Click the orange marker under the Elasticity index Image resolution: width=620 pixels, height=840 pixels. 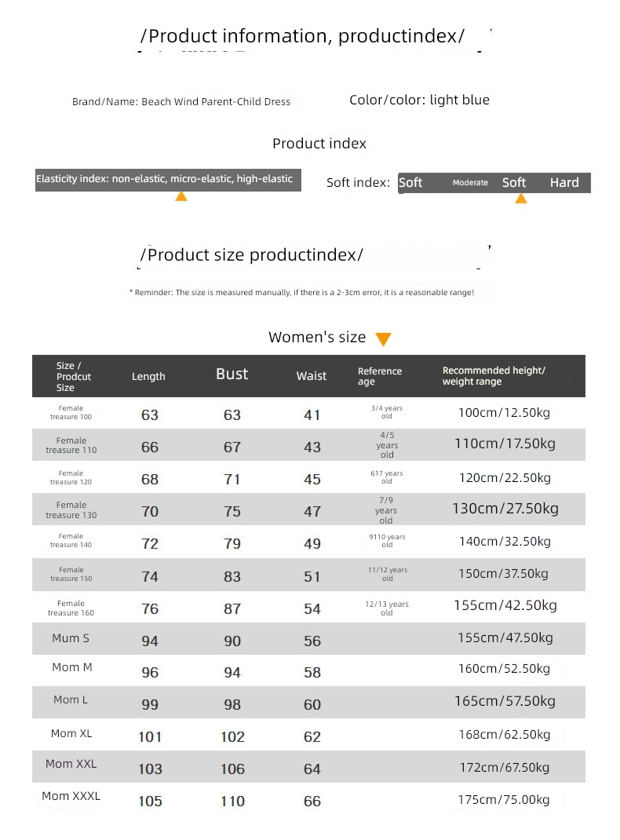pos(181,196)
